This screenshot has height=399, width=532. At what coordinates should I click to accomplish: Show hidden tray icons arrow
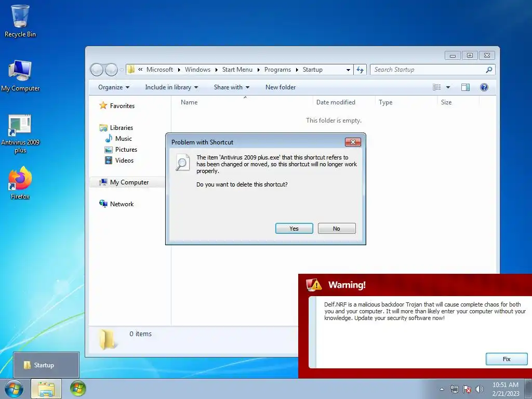442,389
